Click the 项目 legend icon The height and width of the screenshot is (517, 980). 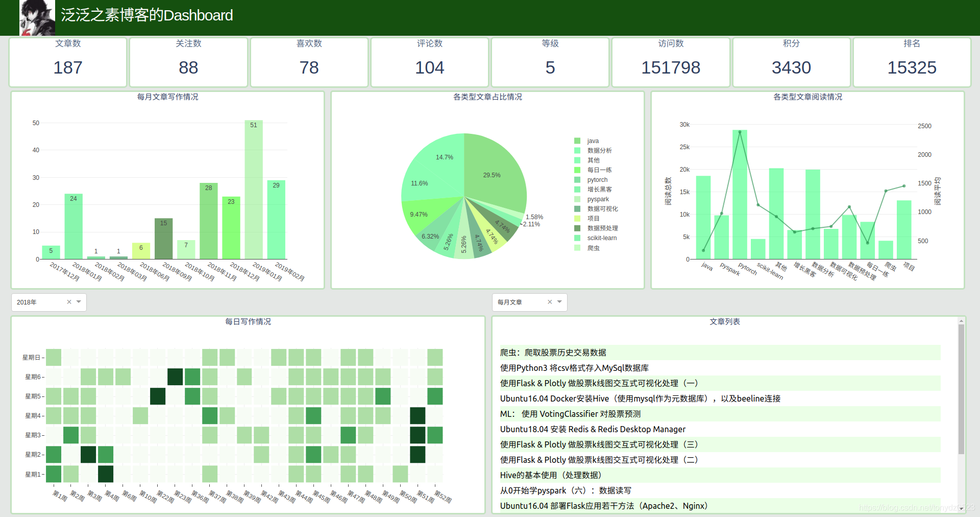point(578,218)
